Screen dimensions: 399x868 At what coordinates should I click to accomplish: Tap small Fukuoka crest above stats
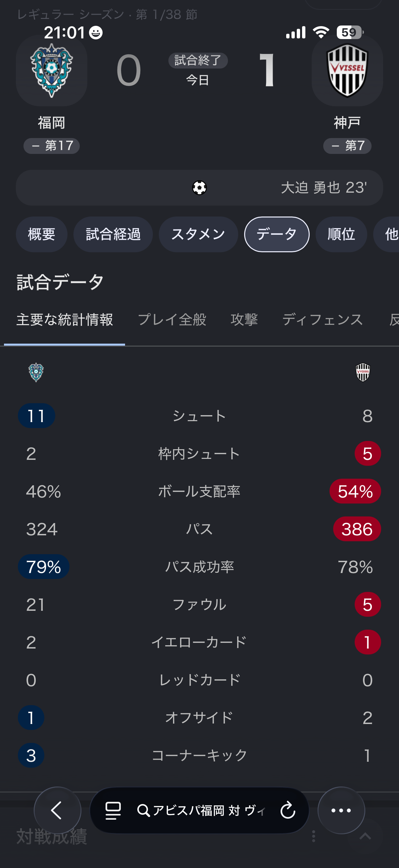(36, 372)
